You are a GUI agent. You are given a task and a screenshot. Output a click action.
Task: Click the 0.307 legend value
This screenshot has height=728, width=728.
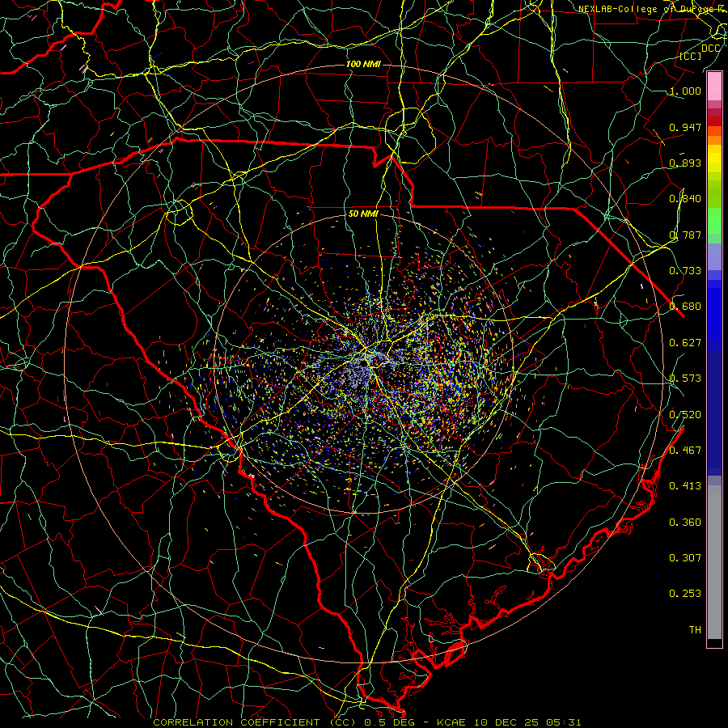click(685, 558)
